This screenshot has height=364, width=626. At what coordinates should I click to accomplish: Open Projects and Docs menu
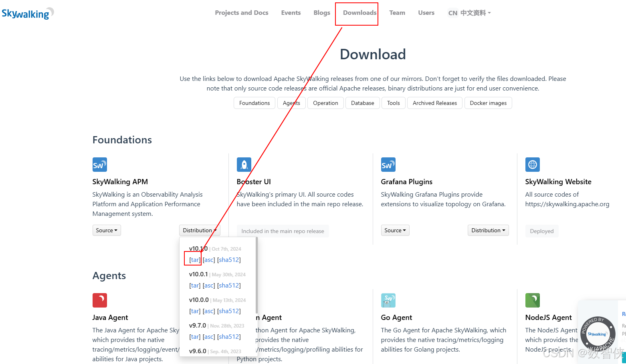242,13
